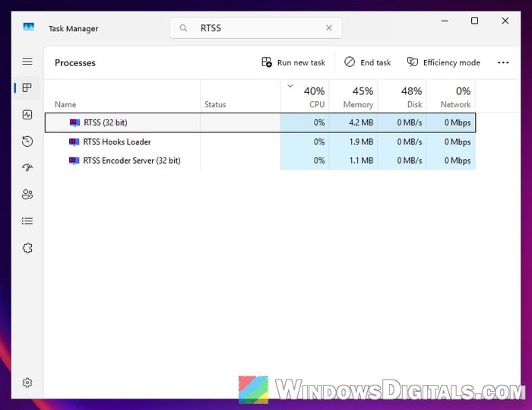Click RTSS Hooks Loader CPU value

(x=319, y=141)
